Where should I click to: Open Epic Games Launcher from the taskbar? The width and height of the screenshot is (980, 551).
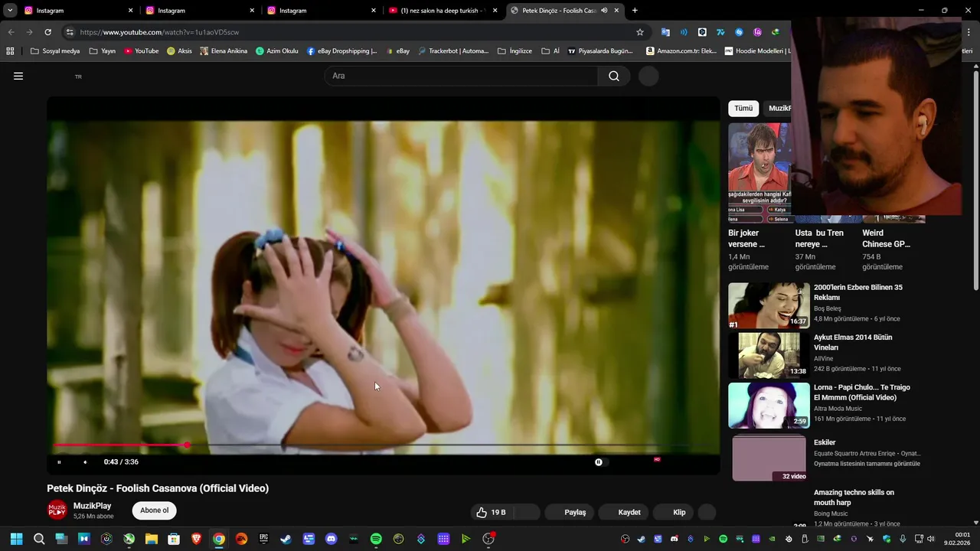263,539
